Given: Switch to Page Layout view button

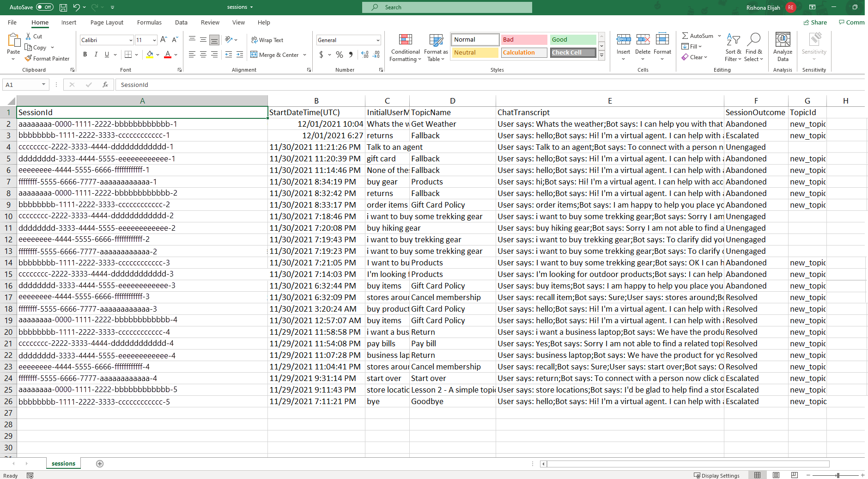Looking at the screenshot, I should [x=776, y=475].
